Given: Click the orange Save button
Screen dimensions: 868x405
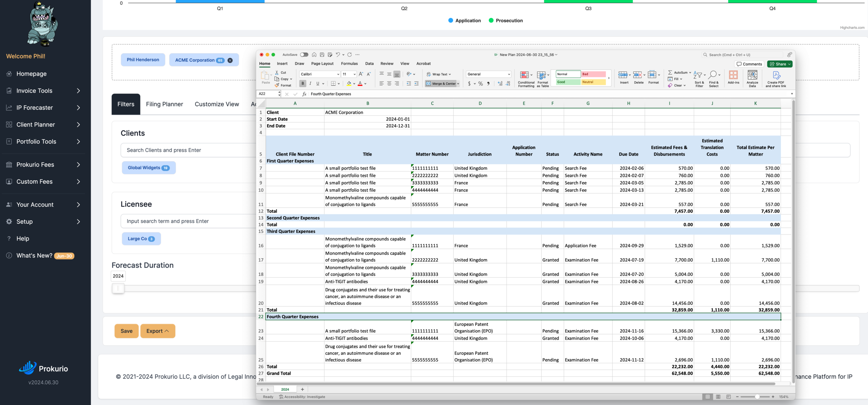Looking at the screenshot, I should coord(126,331).
